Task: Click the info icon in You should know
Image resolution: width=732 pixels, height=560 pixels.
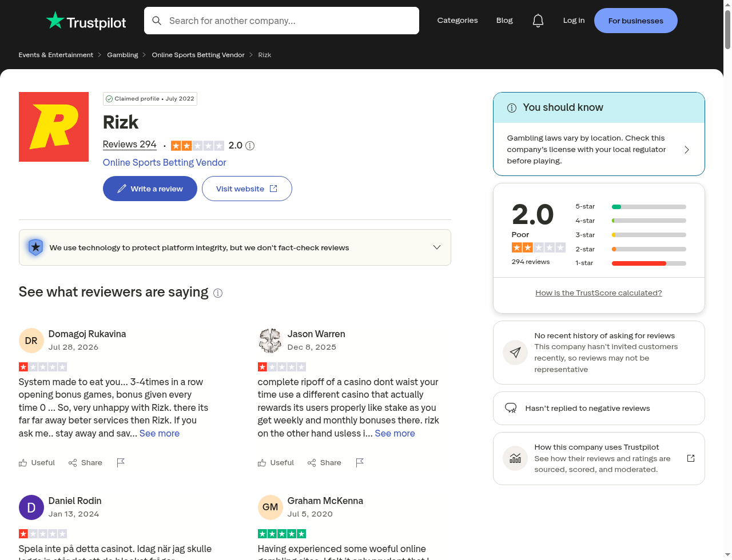Action: pyautogui.click(x=512, y=108)
